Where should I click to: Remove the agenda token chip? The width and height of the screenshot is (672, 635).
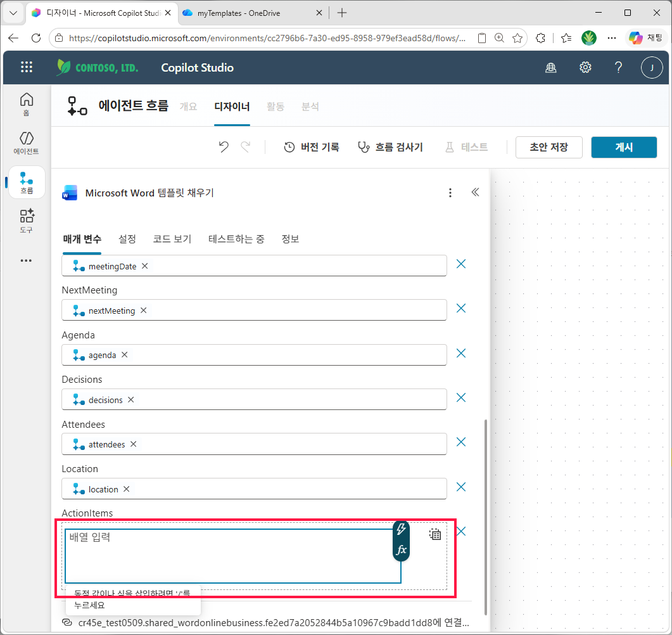(124, 355)
